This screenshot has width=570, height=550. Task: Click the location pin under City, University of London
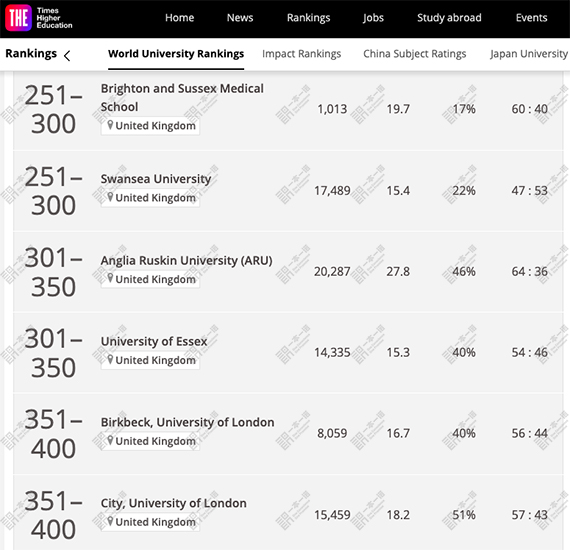click(x=110, y=521)
